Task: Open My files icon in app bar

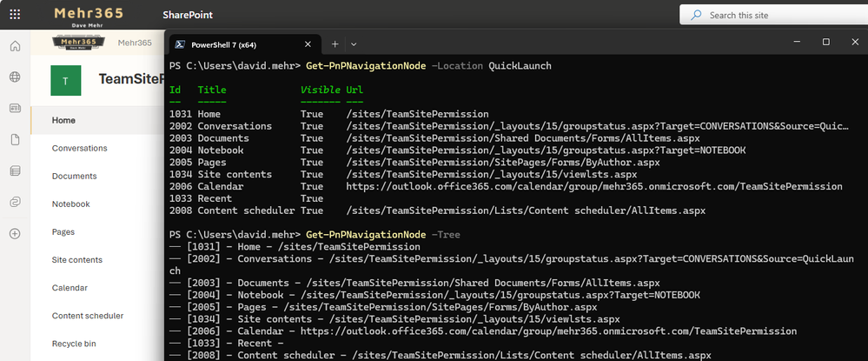Action: tap(15, 140)
